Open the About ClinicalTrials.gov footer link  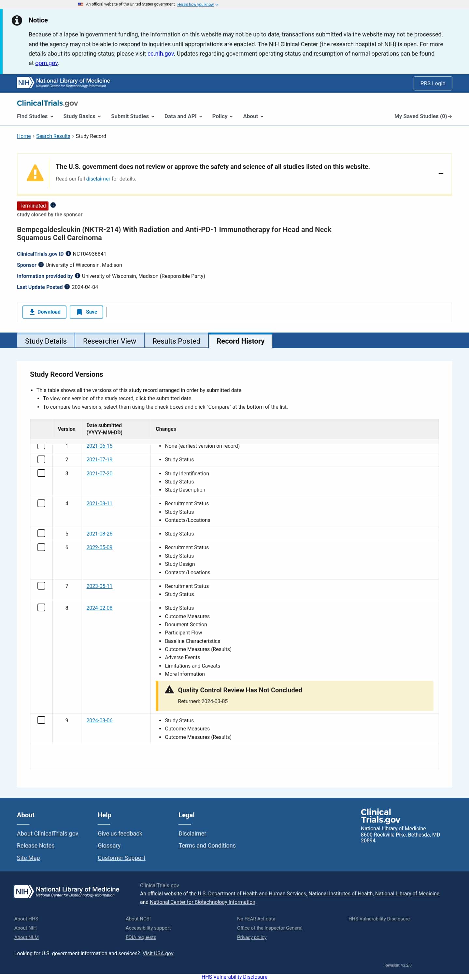point(48,833)
